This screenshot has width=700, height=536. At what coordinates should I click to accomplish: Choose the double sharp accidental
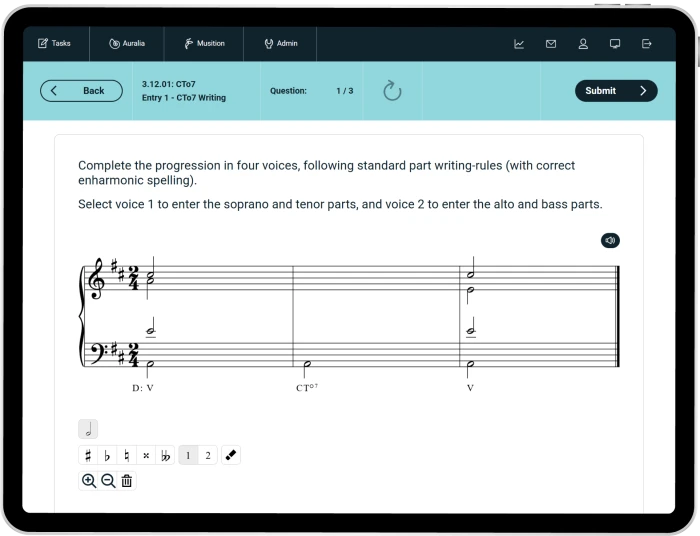point(145,456)
